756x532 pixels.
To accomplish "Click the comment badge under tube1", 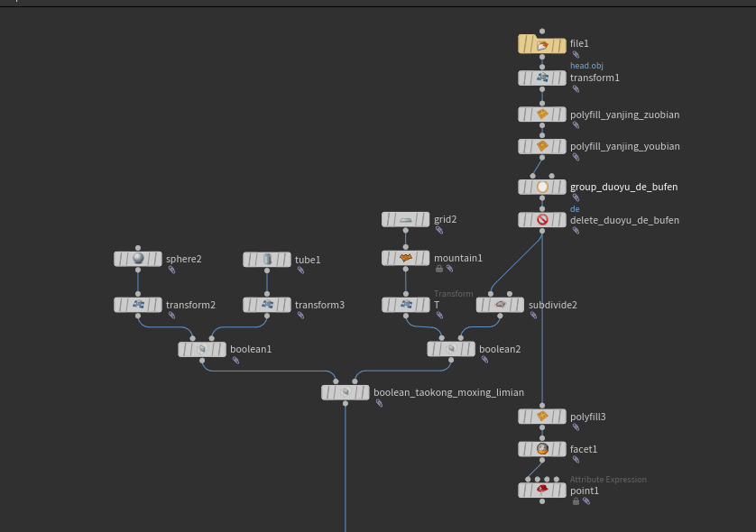I will coord(300,271).
